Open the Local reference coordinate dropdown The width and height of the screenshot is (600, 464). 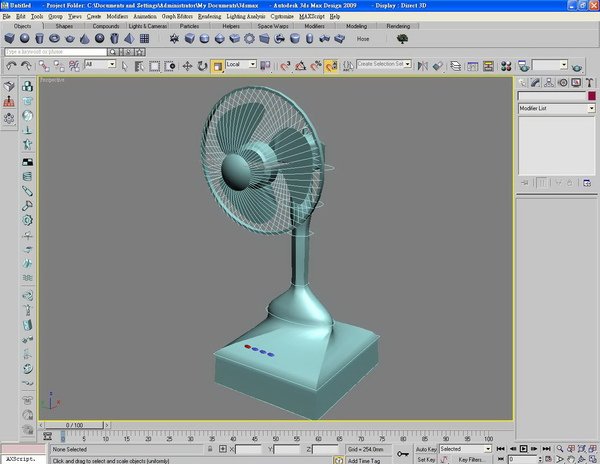[241, 64]
